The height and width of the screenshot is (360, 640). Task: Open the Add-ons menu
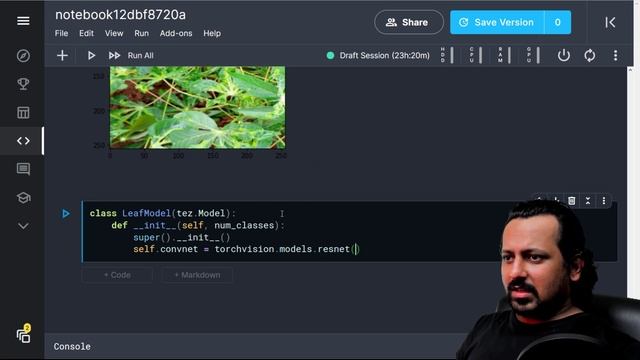point(176,33)
